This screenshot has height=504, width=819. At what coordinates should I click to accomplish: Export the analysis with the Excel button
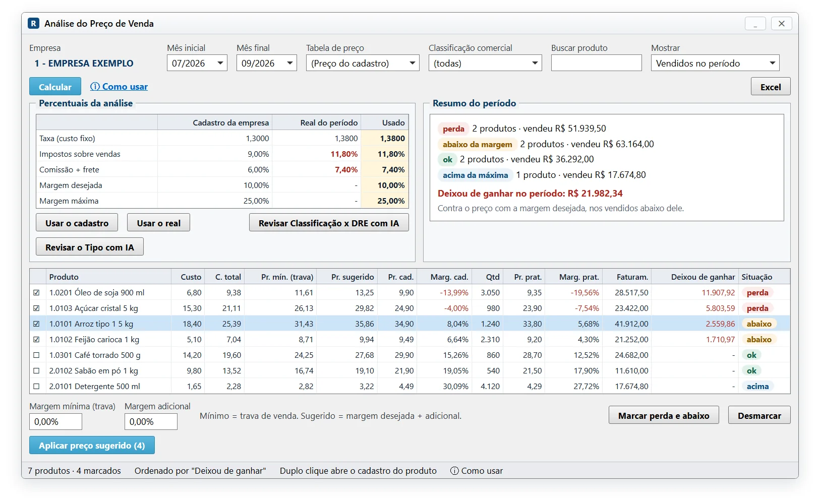(771, 87)
